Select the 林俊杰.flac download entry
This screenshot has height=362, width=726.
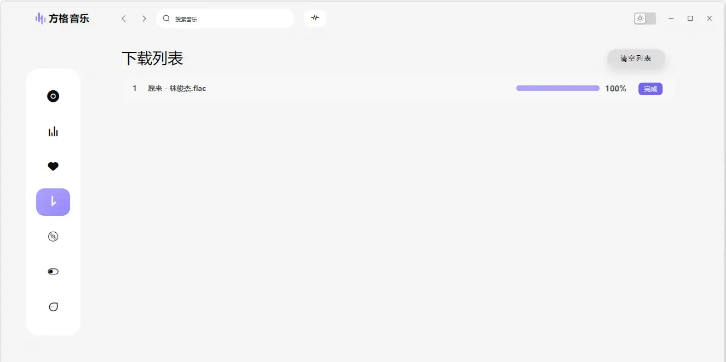(397, 88)
